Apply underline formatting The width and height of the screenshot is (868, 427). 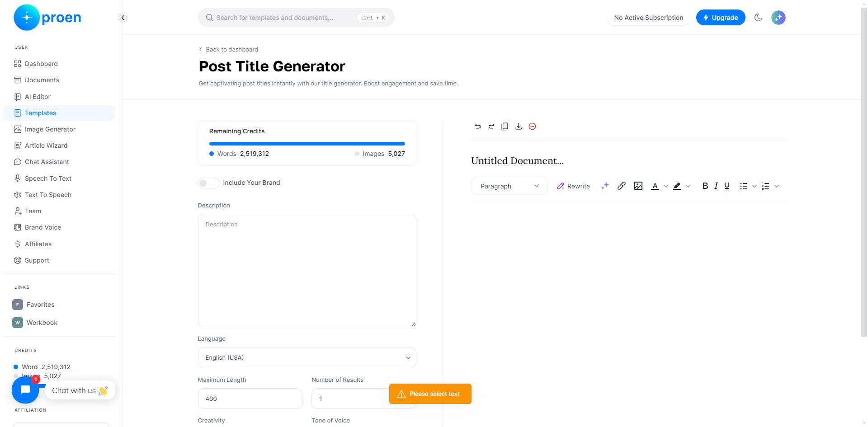(727, 186)
